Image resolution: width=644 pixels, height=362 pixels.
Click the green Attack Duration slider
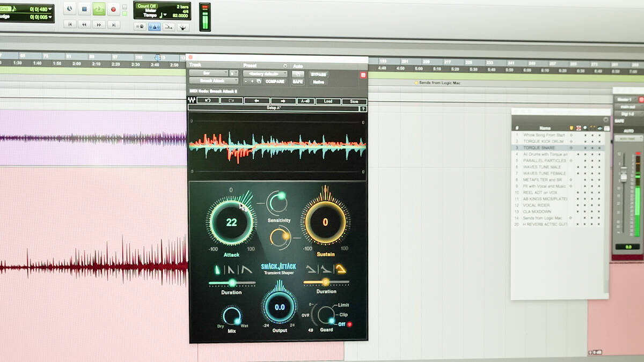tap(232, 283)
